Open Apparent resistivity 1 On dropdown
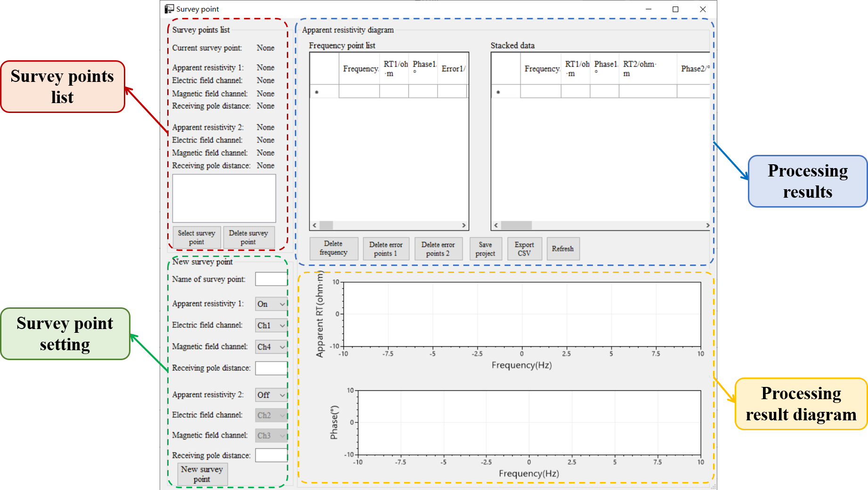 pos(271,304)
